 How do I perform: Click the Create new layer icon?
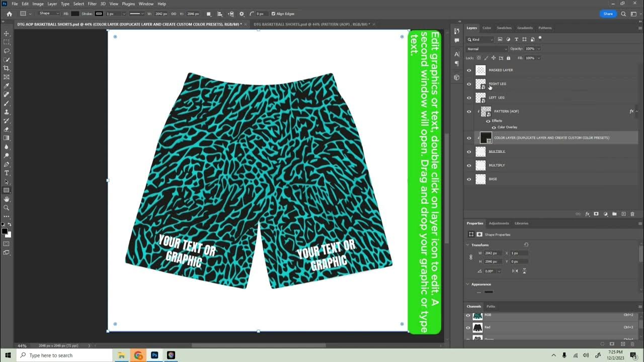[623, 214]
